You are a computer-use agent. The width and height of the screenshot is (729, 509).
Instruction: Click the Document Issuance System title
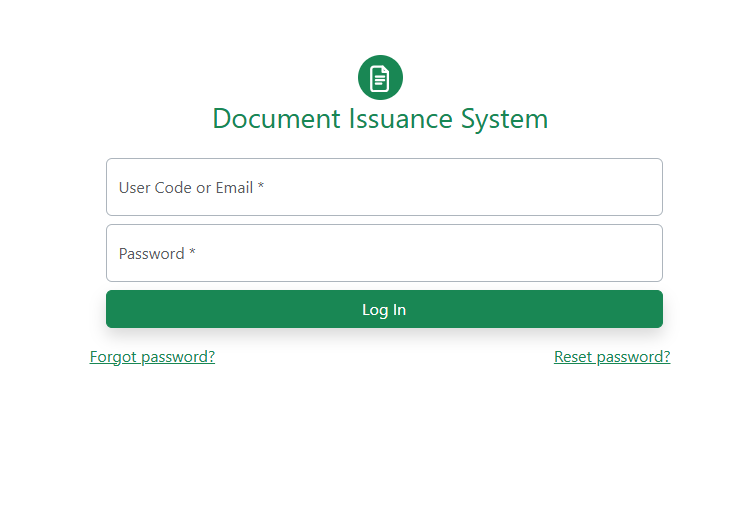point(380,119)
